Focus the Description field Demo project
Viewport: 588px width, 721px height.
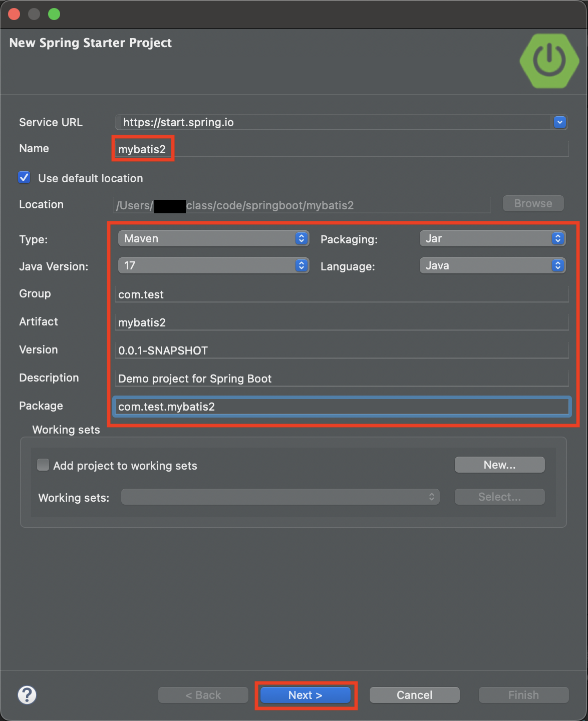pos(342,379)
